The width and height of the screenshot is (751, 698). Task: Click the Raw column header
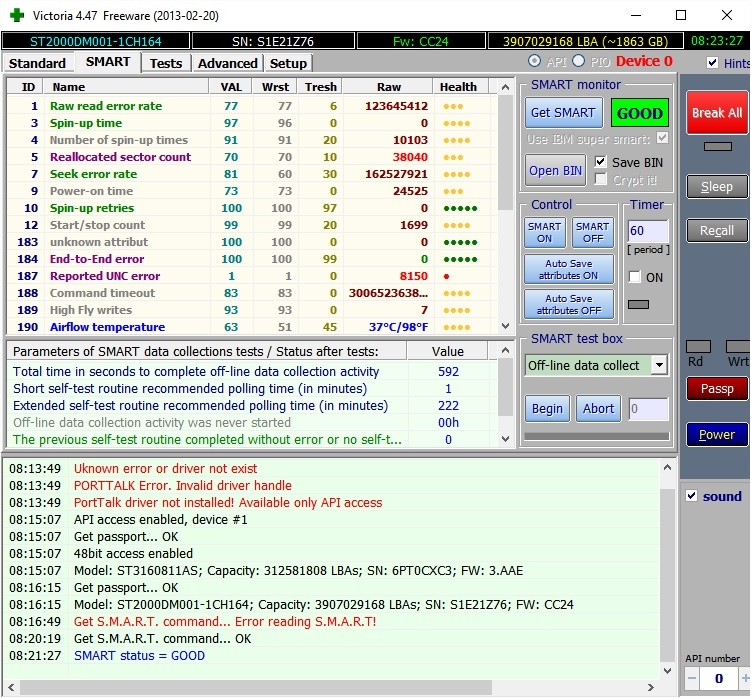tap(388, 87)
